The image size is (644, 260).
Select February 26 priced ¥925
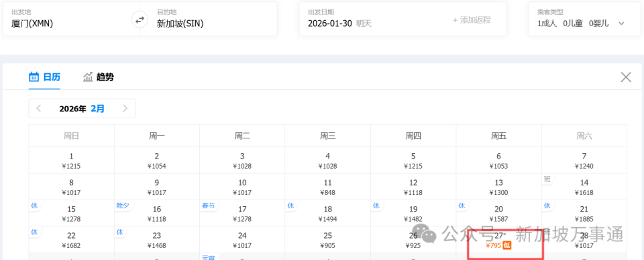pyautogui.click(x=413, y=240)
